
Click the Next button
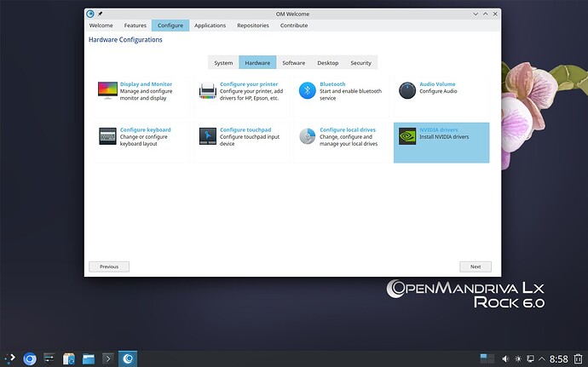[476, 267]
